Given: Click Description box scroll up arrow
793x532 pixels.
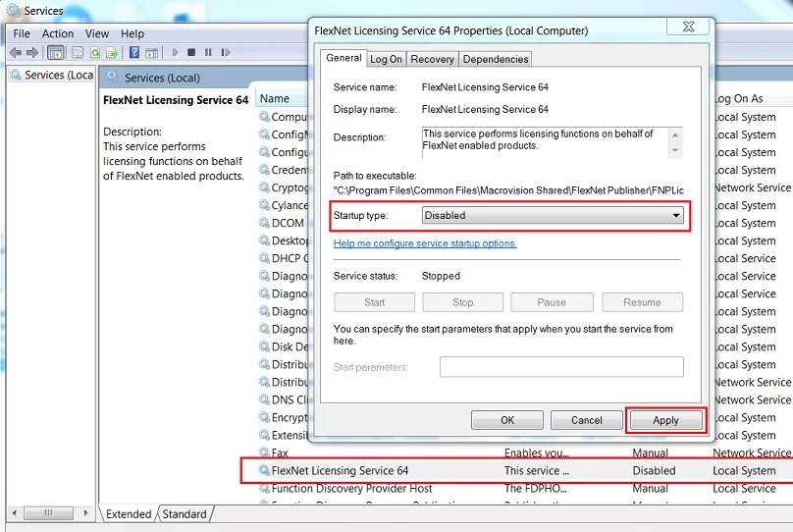Looking at the screenshot, I should [x=675, y=135].
